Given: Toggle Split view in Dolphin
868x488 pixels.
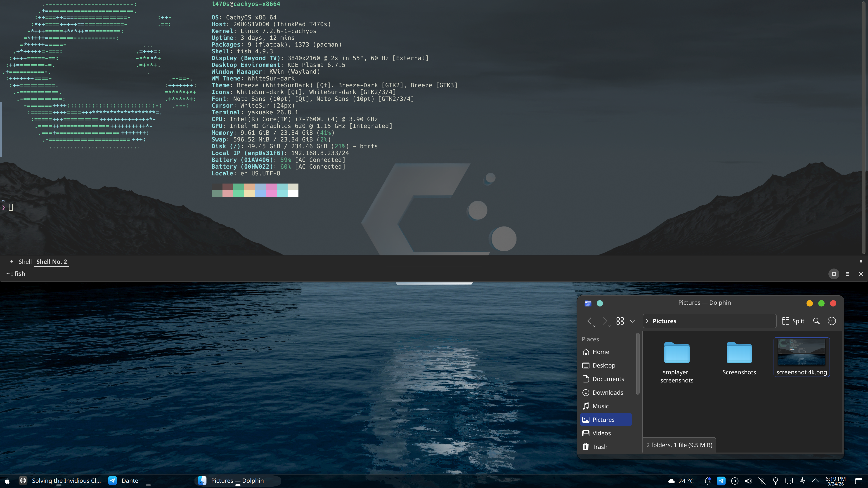Looking at the screenshot, I should (793, 321).
